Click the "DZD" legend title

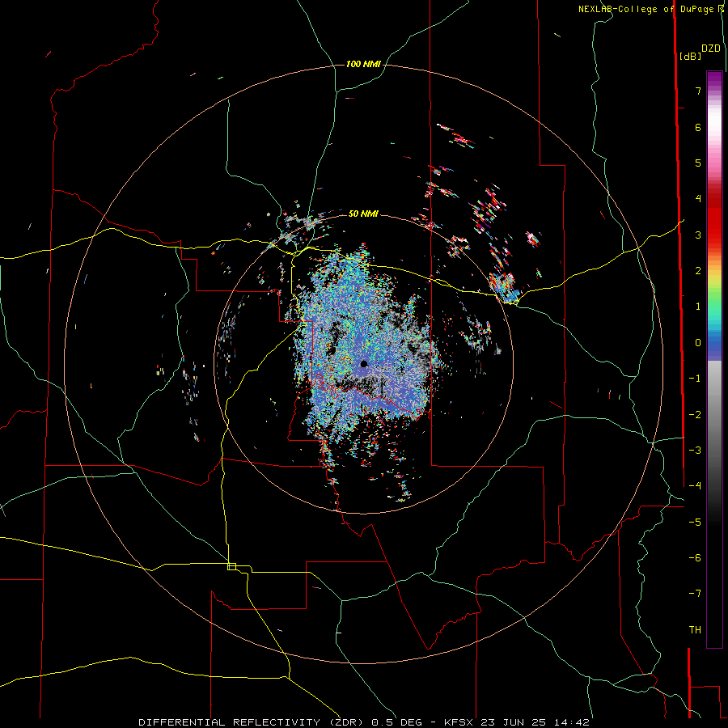(711, 49)
